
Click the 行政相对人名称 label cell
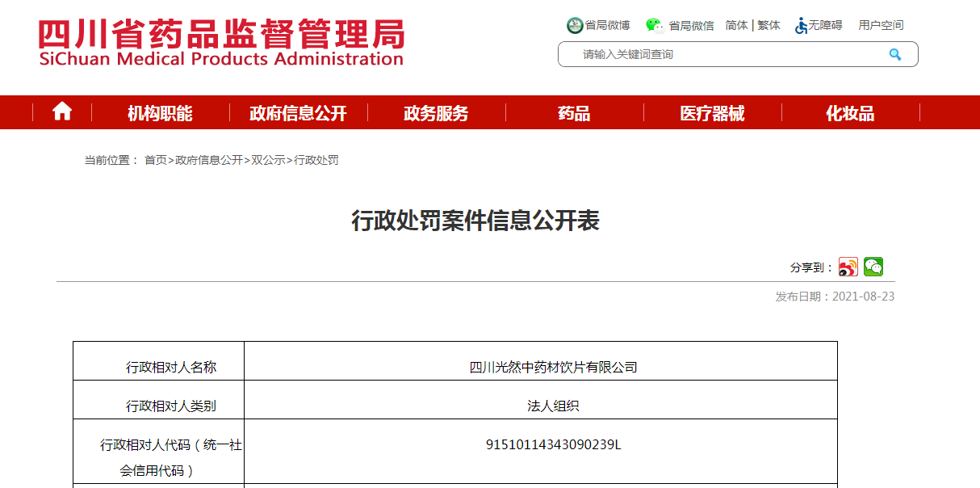tap(158, 361)
